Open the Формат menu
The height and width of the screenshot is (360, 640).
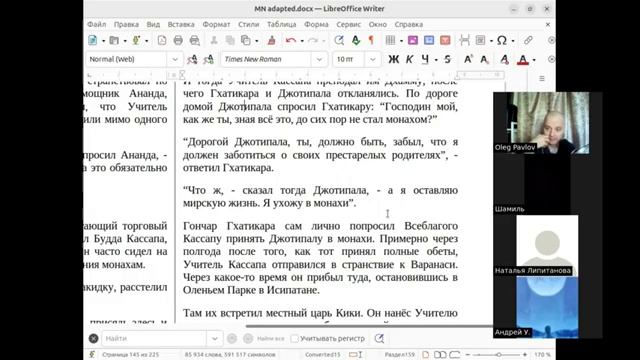click(216, 24)
